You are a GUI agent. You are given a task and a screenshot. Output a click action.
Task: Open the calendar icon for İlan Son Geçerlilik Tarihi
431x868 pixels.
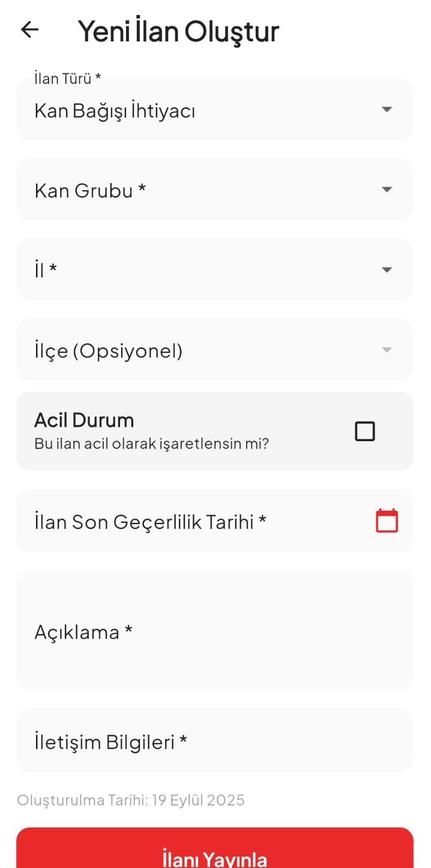click(x=387, y=521)
